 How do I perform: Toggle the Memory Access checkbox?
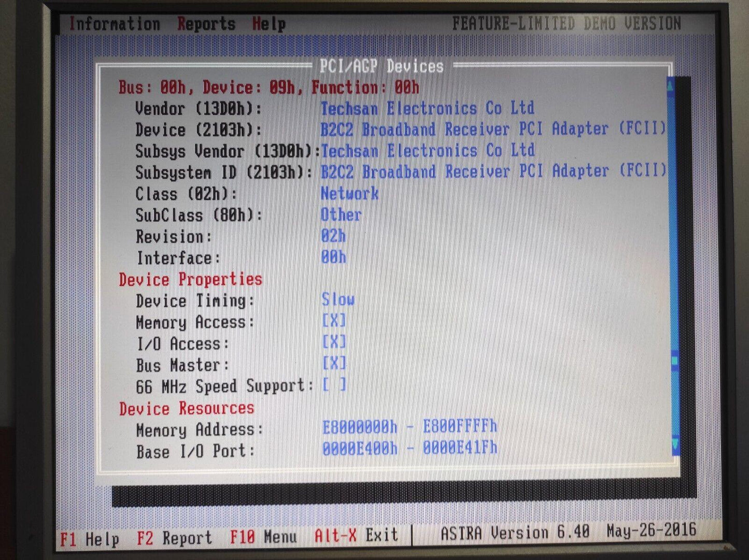[x=334, y=321]
